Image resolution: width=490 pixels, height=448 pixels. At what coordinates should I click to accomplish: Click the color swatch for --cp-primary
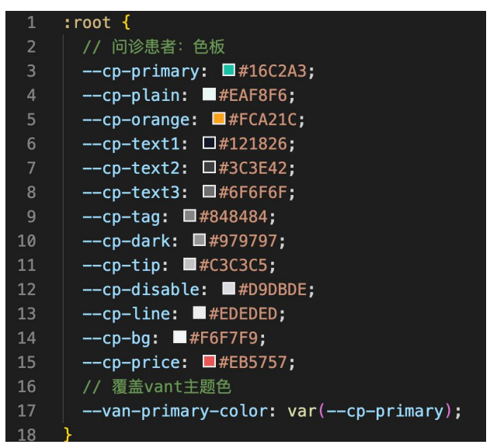[228, 71]
